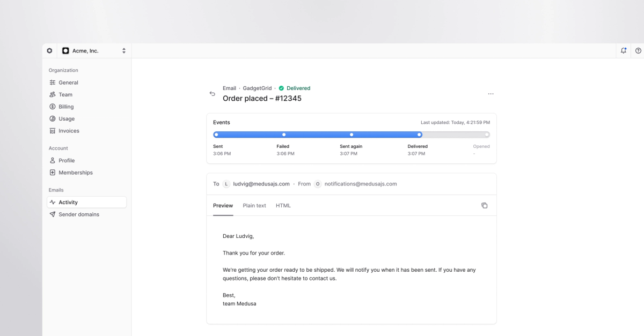Open the three-dot overflow menu

coord(491,93)
